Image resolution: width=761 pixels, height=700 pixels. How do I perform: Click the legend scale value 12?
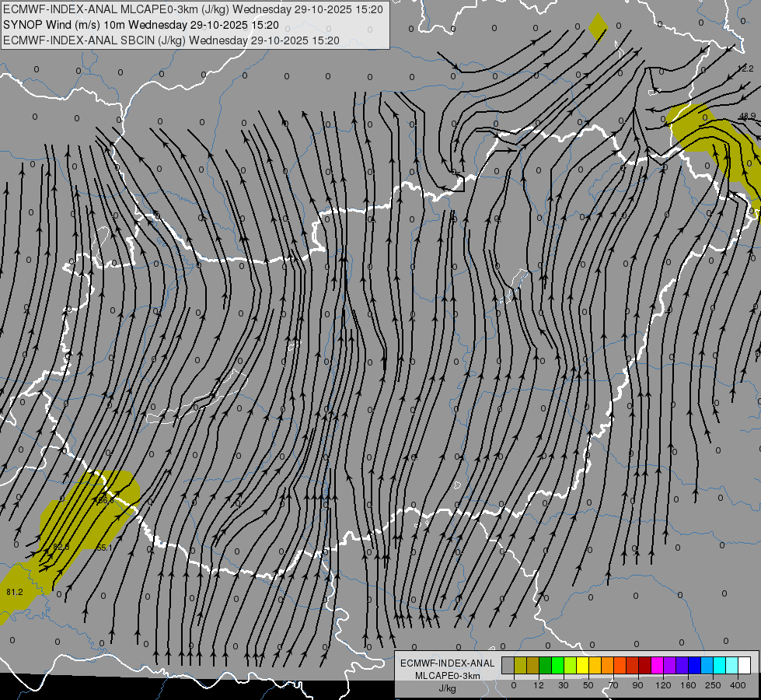pyautogui.click(x=539, y=685)
